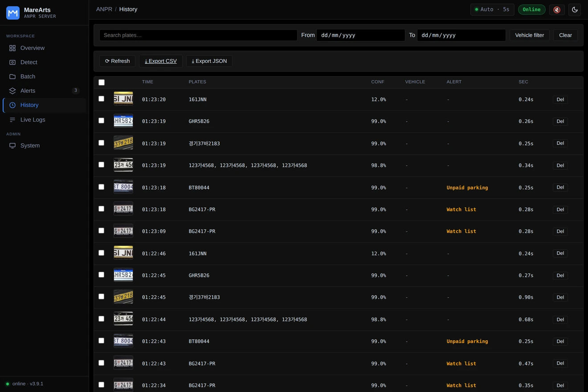Switch theme with the moon icon

point(575,9)
